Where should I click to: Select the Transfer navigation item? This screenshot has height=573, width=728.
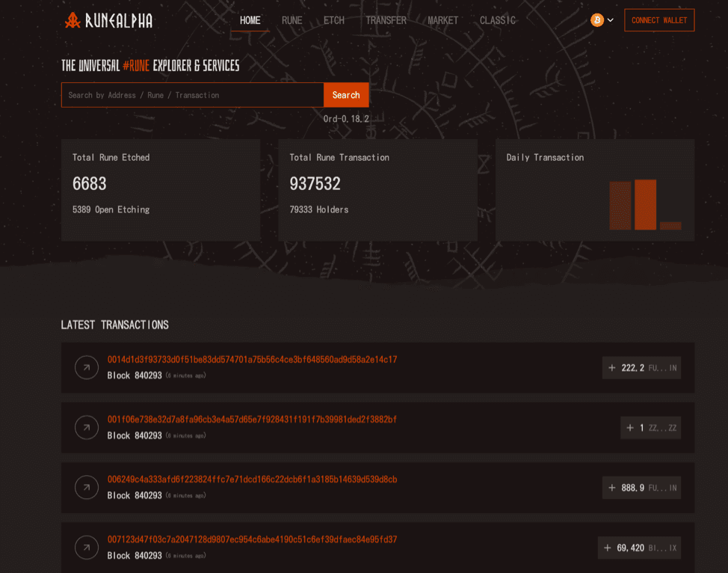point(386,20)
